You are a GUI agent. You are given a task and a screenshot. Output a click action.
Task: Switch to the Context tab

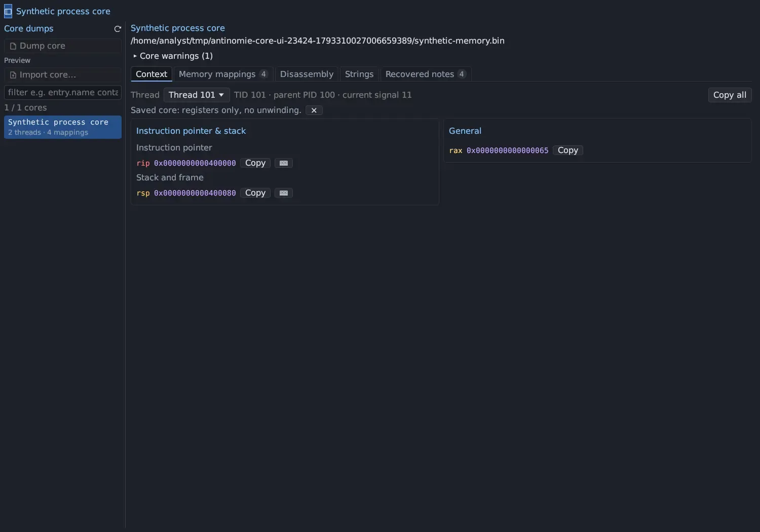pyautogui.click(x=151, y=74)
